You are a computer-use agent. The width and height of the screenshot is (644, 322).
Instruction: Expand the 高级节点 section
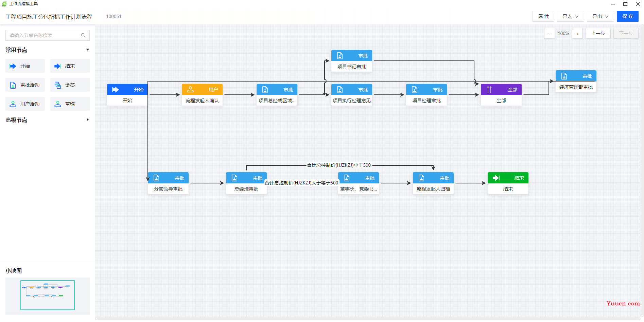tap(88, 120)
